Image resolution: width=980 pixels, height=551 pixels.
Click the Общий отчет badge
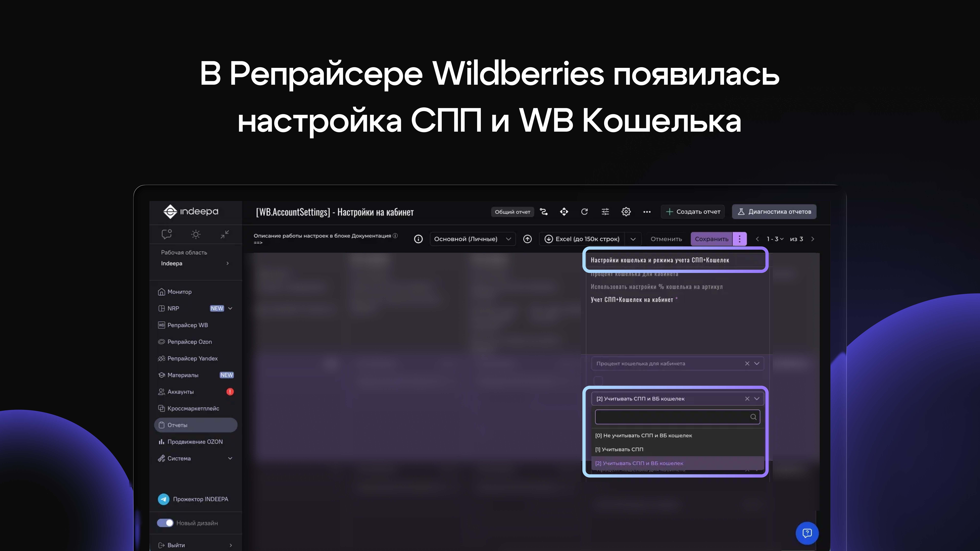tap(512, 212)
